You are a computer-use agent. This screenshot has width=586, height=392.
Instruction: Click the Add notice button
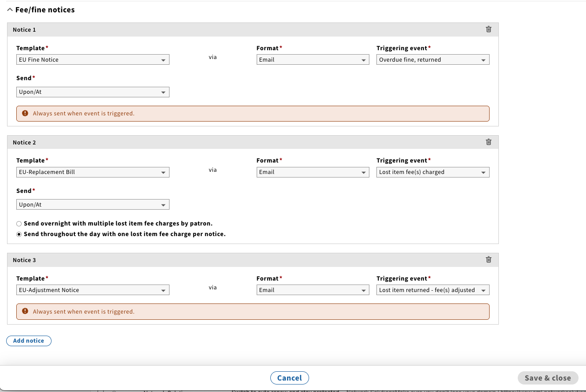tap(29, 341)
